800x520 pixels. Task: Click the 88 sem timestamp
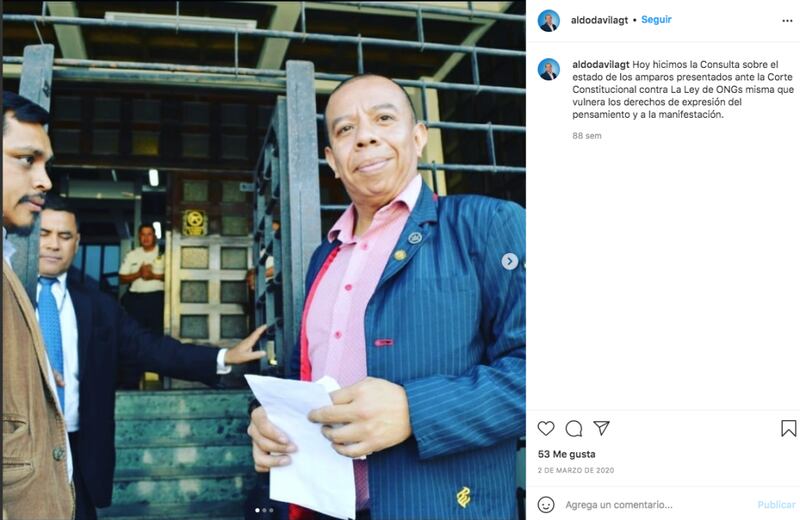coord(587,136)
